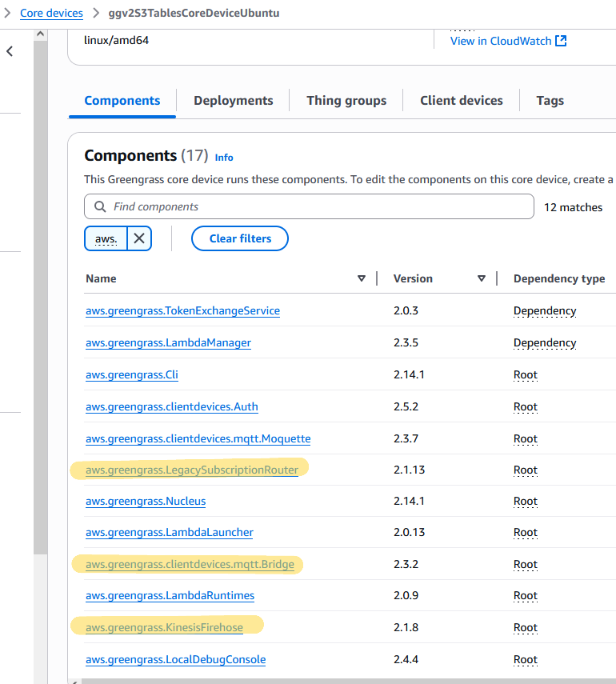Collapse the left navigation panel arrow
The image size is (616, 684).
pos(10,51)
